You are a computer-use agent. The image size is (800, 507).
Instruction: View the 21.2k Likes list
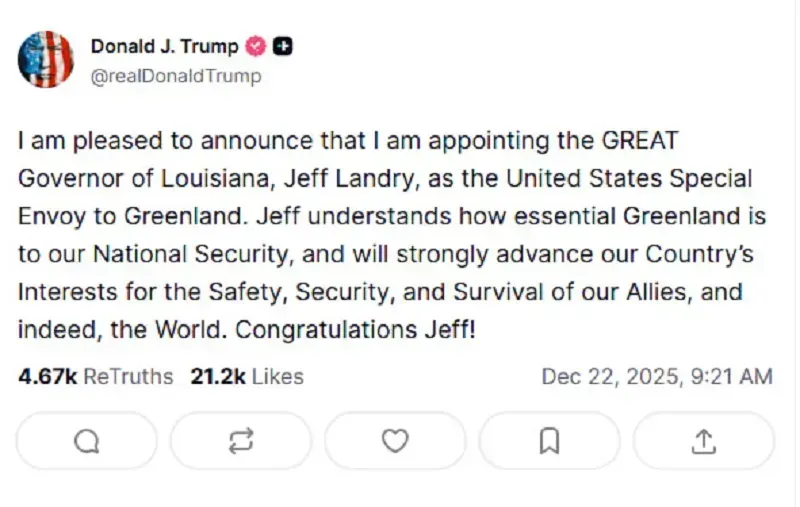[x=247, y=377]
